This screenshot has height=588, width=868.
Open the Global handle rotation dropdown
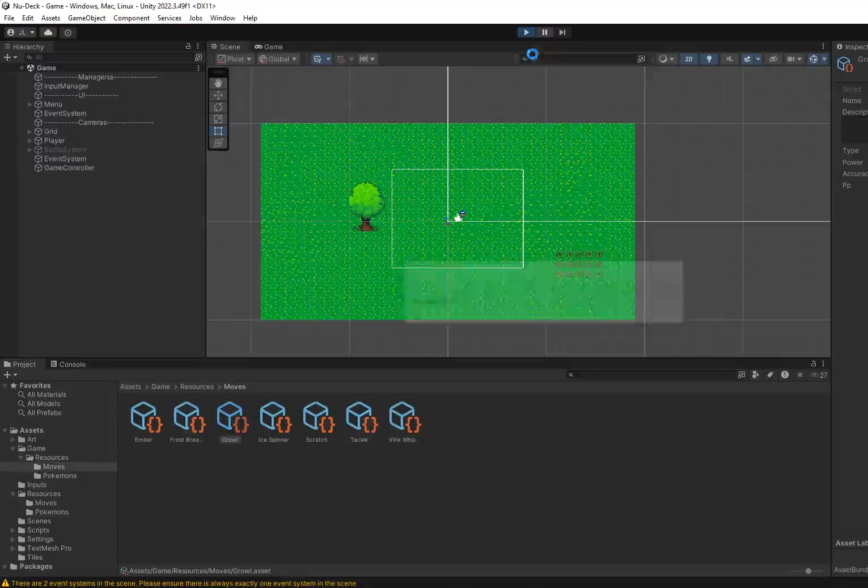[x=278, y=59]
